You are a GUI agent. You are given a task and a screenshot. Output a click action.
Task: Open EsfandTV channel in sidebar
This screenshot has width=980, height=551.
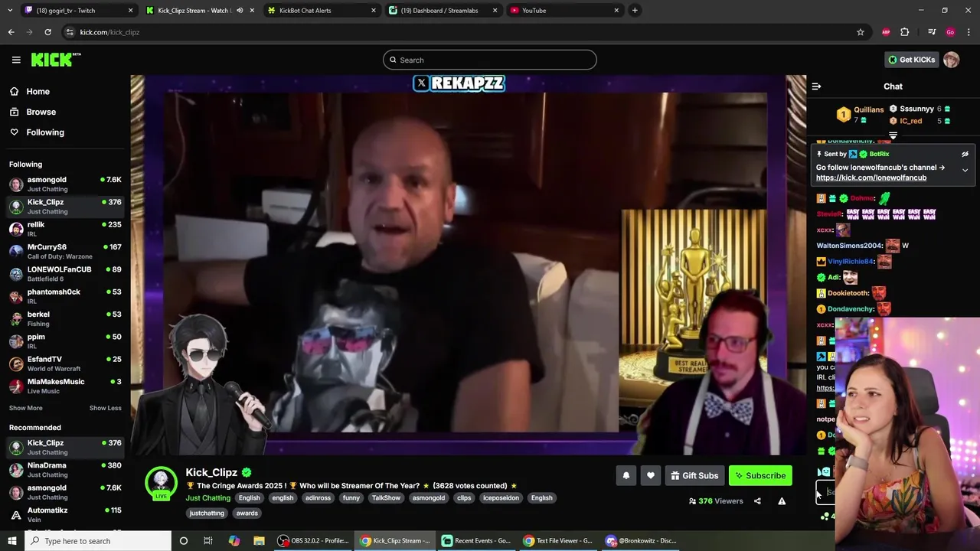pos(65,364)
